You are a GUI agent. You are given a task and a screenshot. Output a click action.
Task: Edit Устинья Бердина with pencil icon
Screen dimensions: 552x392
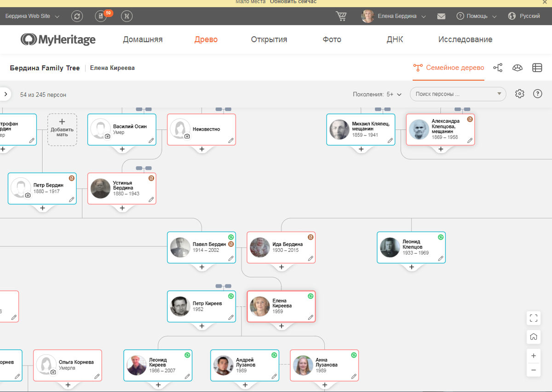[x=151, y=199]
